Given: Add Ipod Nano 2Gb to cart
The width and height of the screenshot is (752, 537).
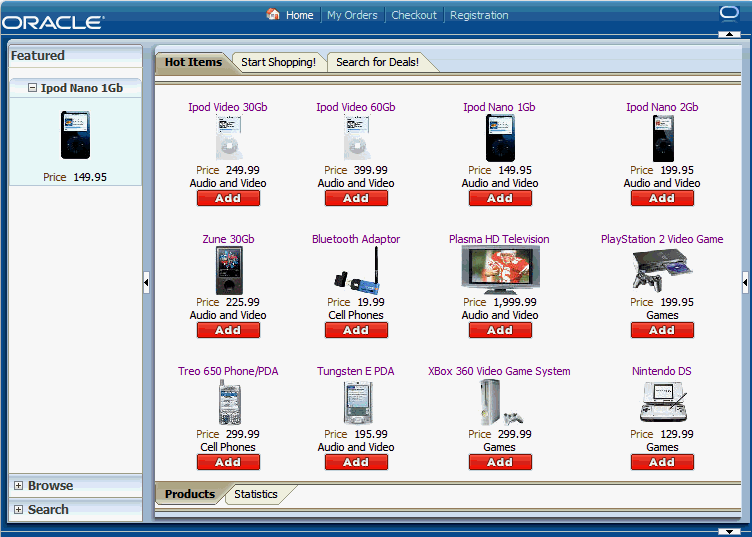Looking at the screenshot, I should (x=662, y=198).
